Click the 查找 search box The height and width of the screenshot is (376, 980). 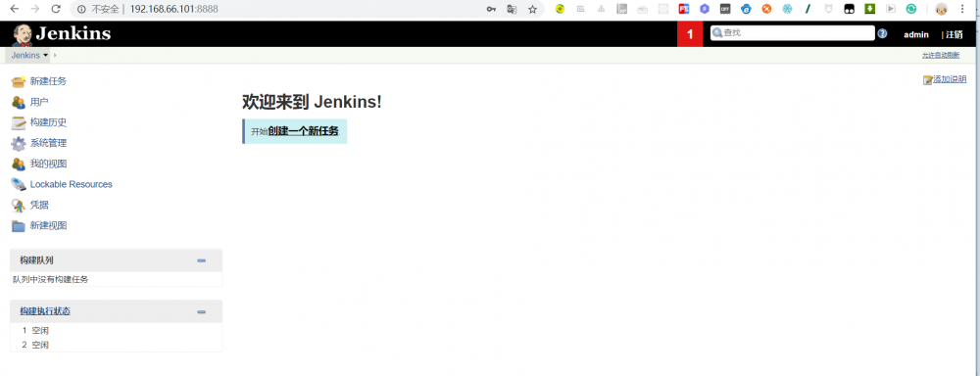(792, 33)
